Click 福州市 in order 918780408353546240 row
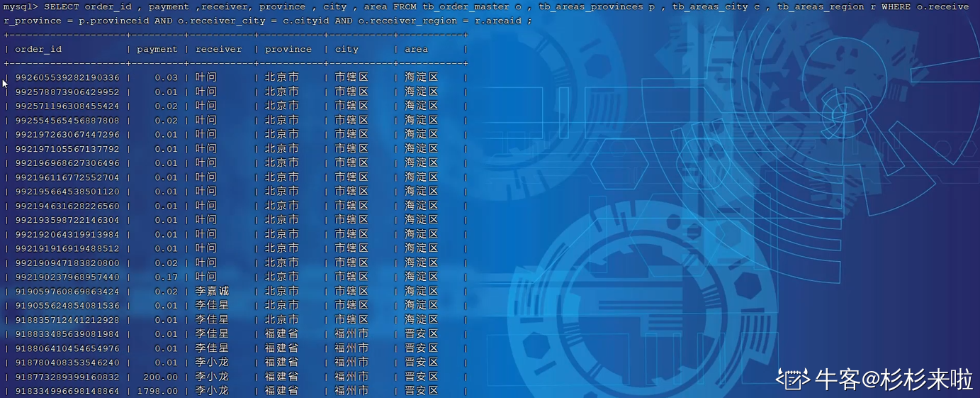Screen dimensions: 980x398 click(352, 363)
